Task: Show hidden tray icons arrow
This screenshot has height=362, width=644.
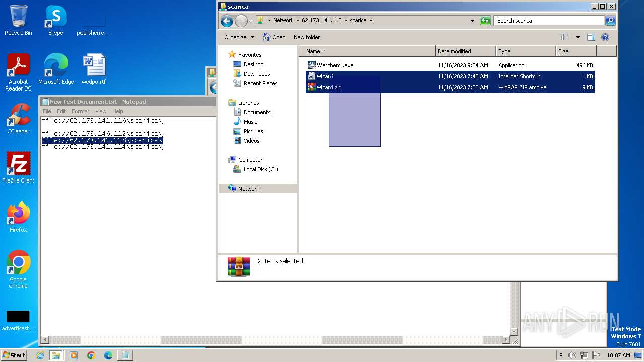Action: click(x=561, y=355)
